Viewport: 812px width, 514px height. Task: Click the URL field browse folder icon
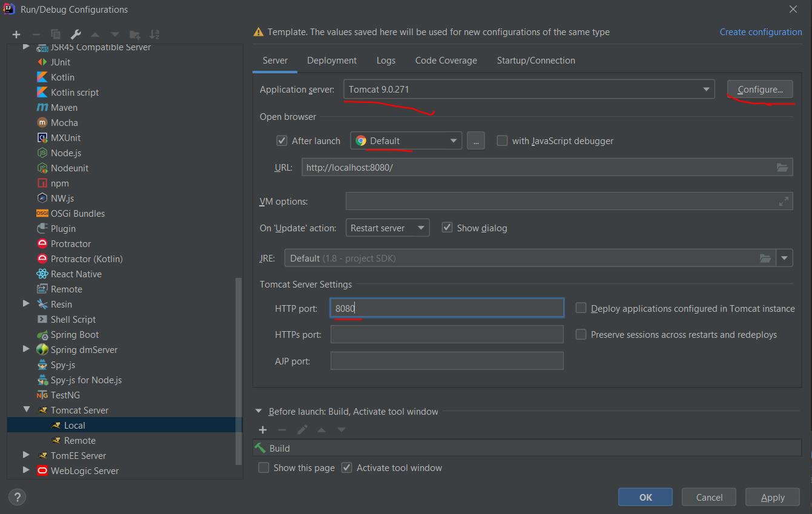[782, 167]
